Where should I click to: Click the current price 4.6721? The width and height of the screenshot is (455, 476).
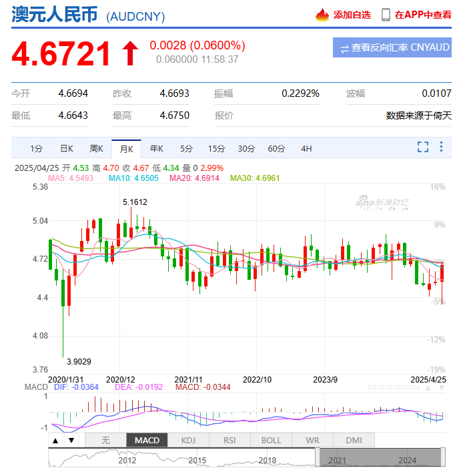[x=61, y=54]
